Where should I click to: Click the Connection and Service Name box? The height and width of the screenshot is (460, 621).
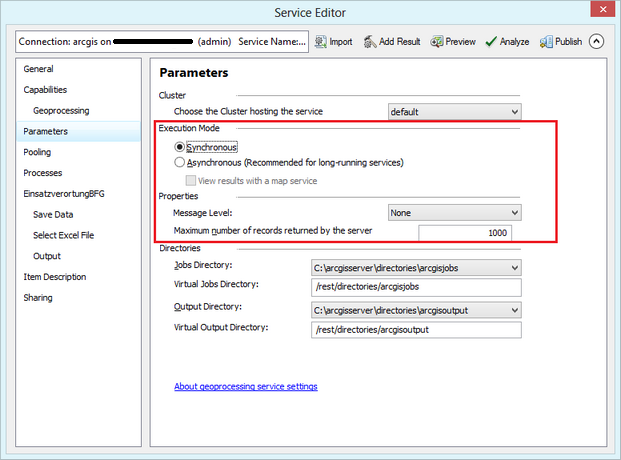pos(162,42)
